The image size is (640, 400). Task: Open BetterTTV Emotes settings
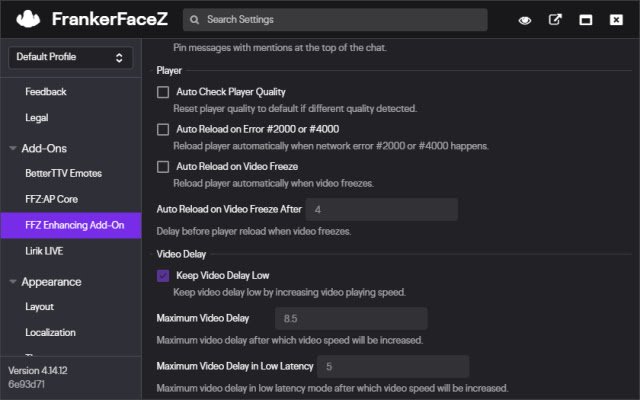pos(63,173)
